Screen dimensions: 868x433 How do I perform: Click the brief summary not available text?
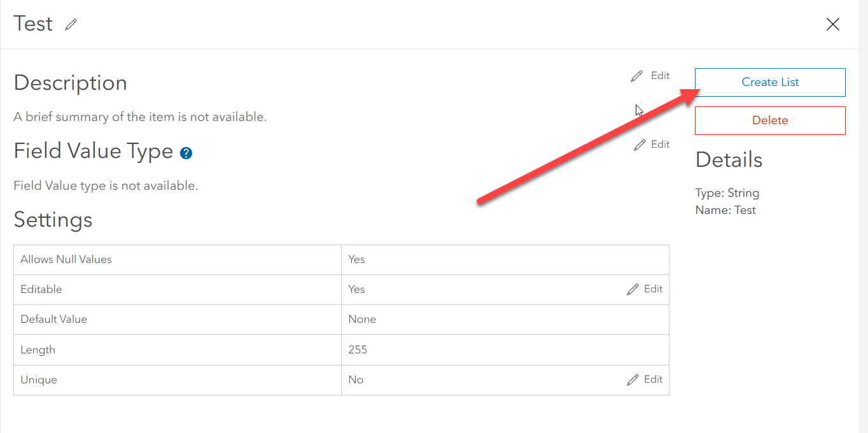click(140, 117)
